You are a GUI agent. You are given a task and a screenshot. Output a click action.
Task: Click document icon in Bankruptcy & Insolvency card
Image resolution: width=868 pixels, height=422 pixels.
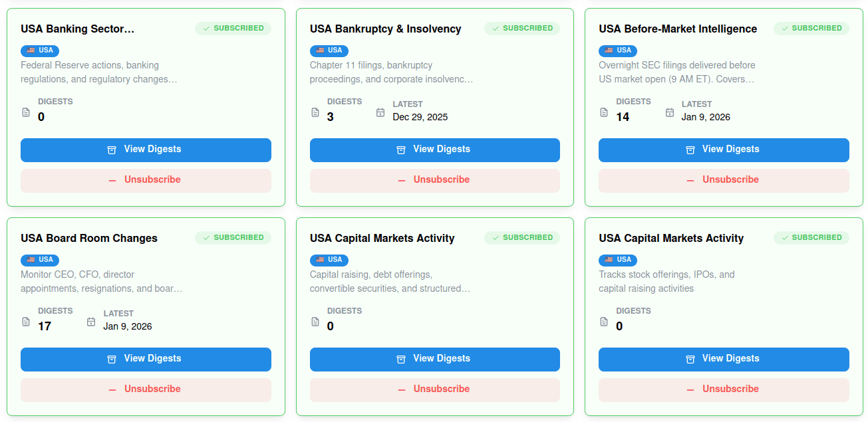pos(315,112)
